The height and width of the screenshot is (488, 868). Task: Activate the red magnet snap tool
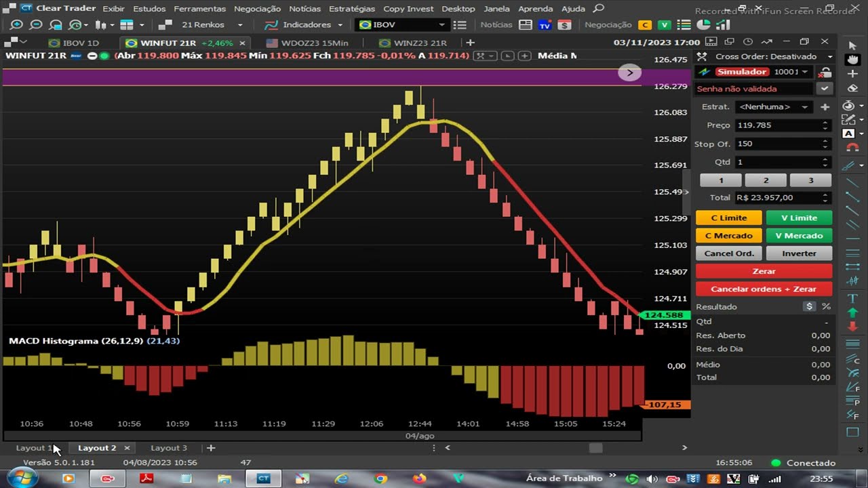[852, 148]
